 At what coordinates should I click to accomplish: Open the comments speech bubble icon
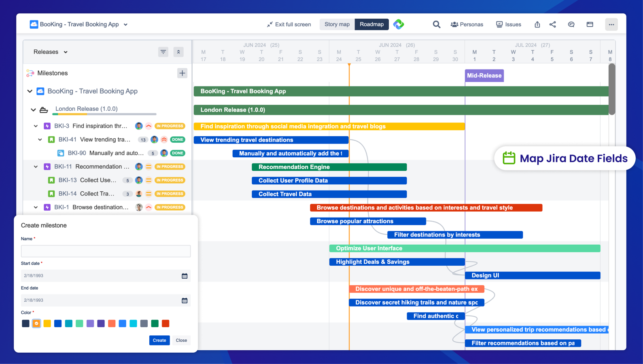pos(571,25)
